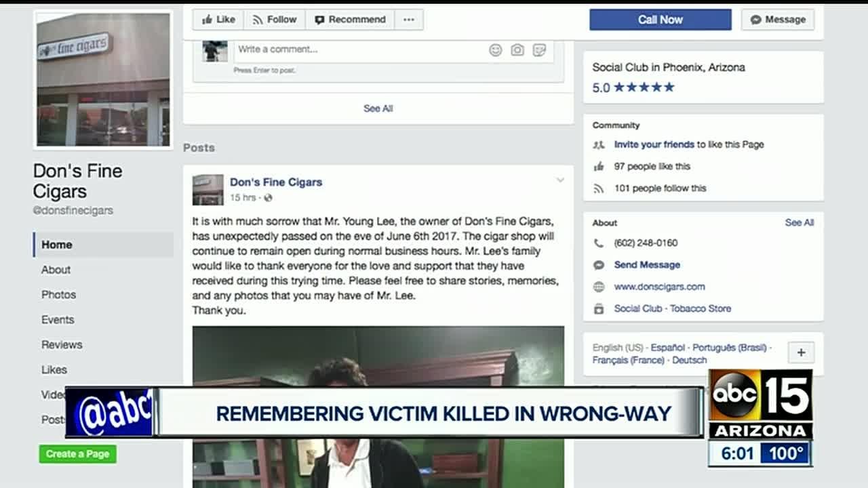The image size is (868, 488).
Task: Insert an emoji in the comment
Action: pyautogui.click(x=496, y=49)
